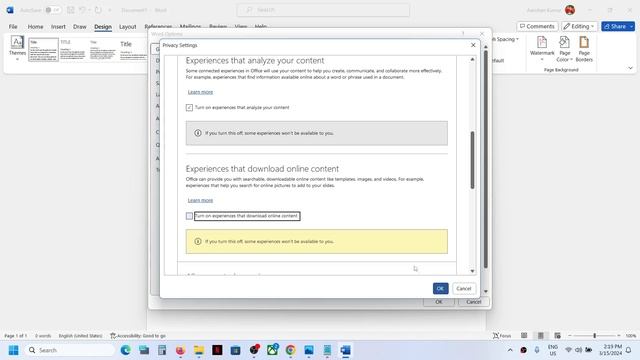
Task: Click Cancel in the Word Options window behind
Action: (473, 302)
